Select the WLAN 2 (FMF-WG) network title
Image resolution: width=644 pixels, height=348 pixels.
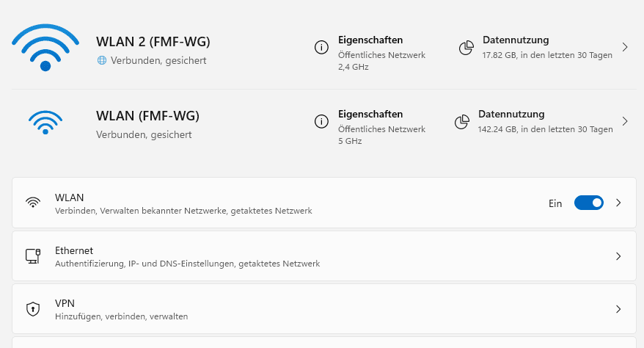[158, 42]
